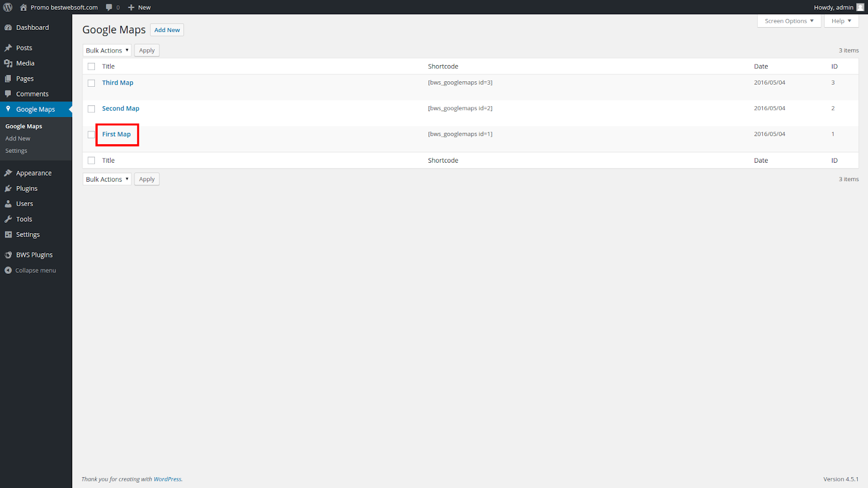The image size is (868, 488).
Task: Open the Second Map link
Action: (x=120, y=108)
